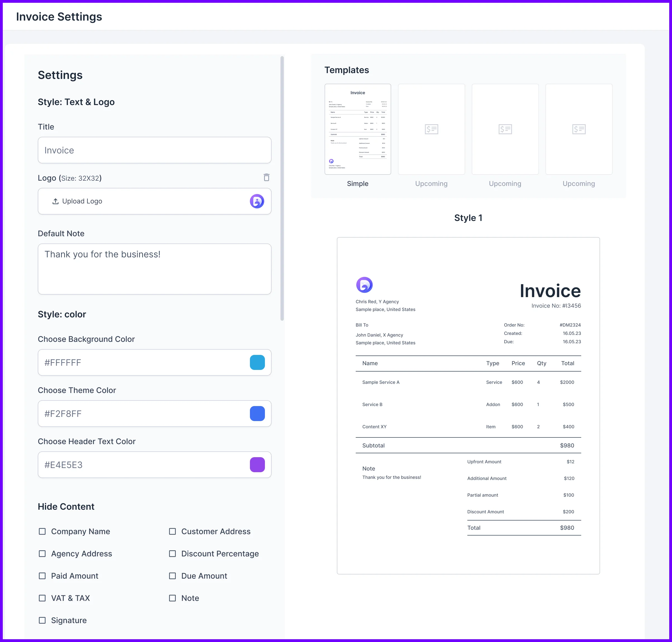Click the company logo on the invoice preview
672x642 pixels.
point(365,284)
